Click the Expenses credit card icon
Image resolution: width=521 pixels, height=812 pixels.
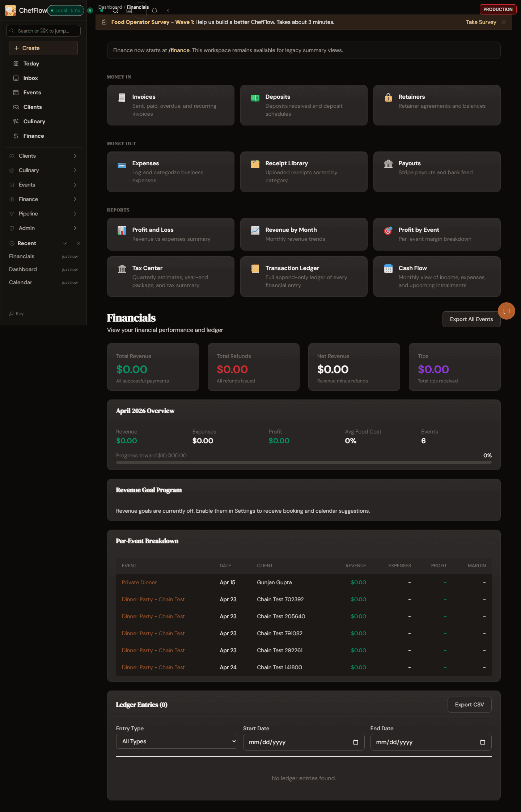point(122,165)
